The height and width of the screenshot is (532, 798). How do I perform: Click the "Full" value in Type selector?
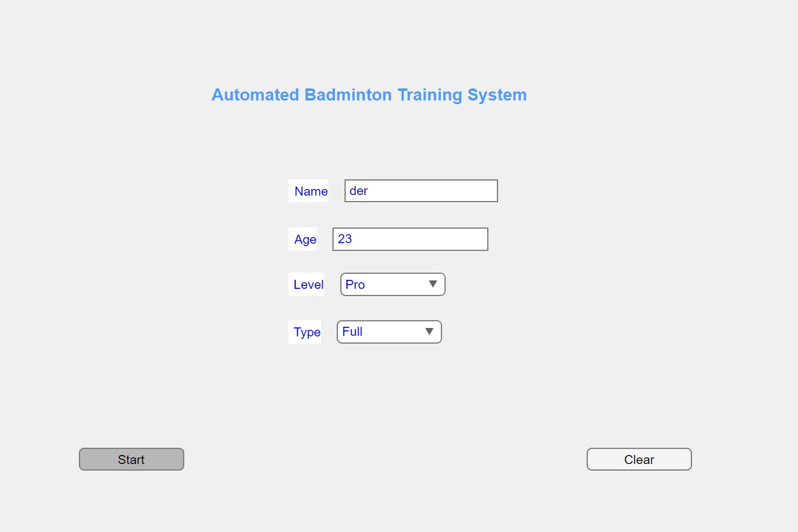pos(352,332)
